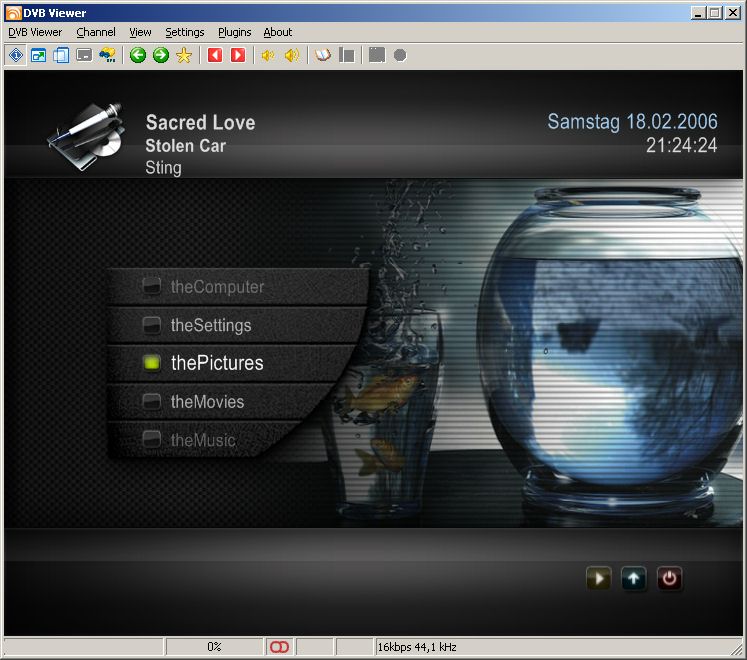Select theSettings in the OSD menu
The image size is (747, 660).
[x=236, y=325]
